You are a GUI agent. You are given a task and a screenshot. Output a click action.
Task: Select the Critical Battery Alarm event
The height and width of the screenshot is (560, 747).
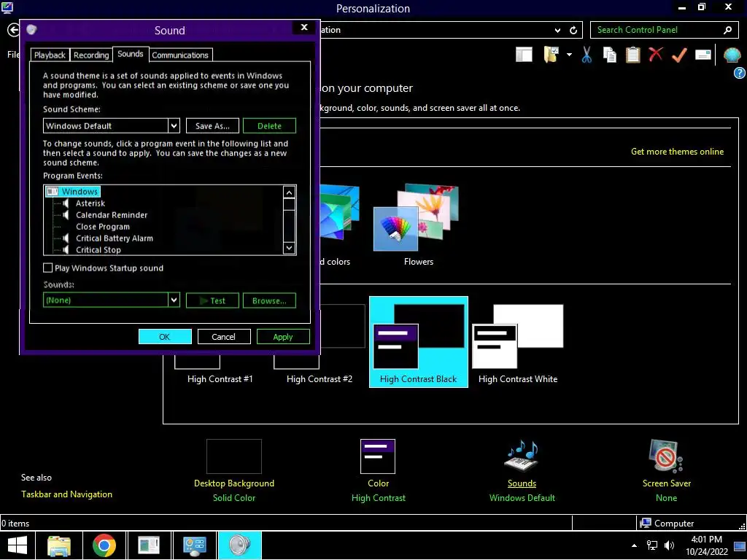pos(115,238)
